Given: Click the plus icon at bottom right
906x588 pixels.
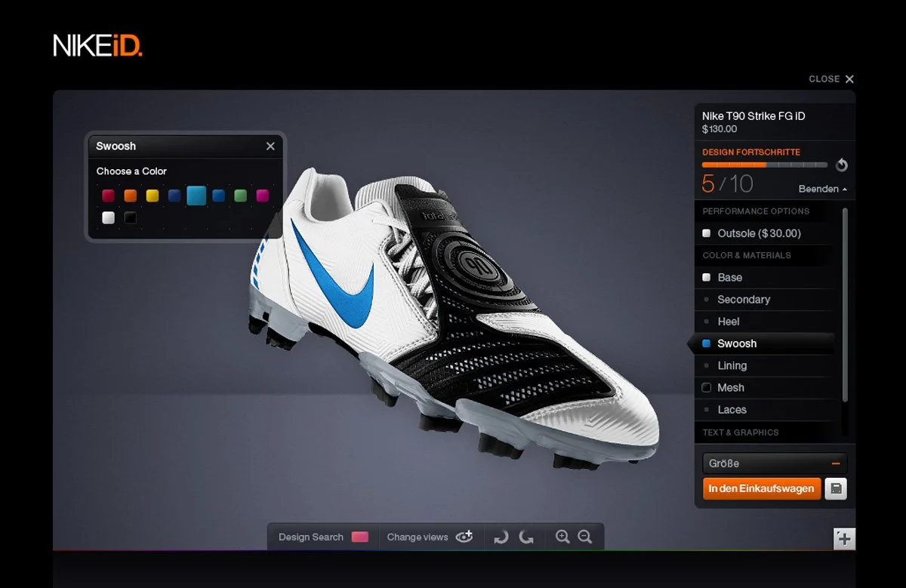Looking at the screenshot, I should tap(844, 539).
